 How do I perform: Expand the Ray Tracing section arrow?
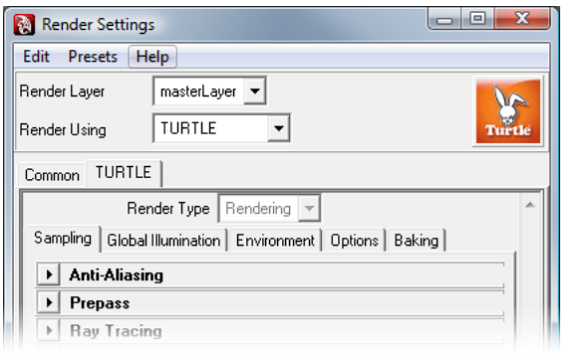pyautogui.click(x=49, y=330)
